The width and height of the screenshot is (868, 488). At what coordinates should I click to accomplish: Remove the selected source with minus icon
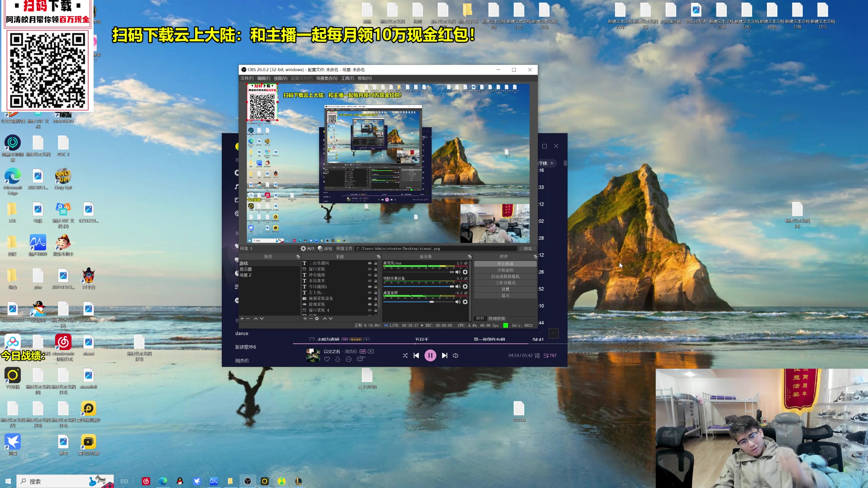(311, 319)
